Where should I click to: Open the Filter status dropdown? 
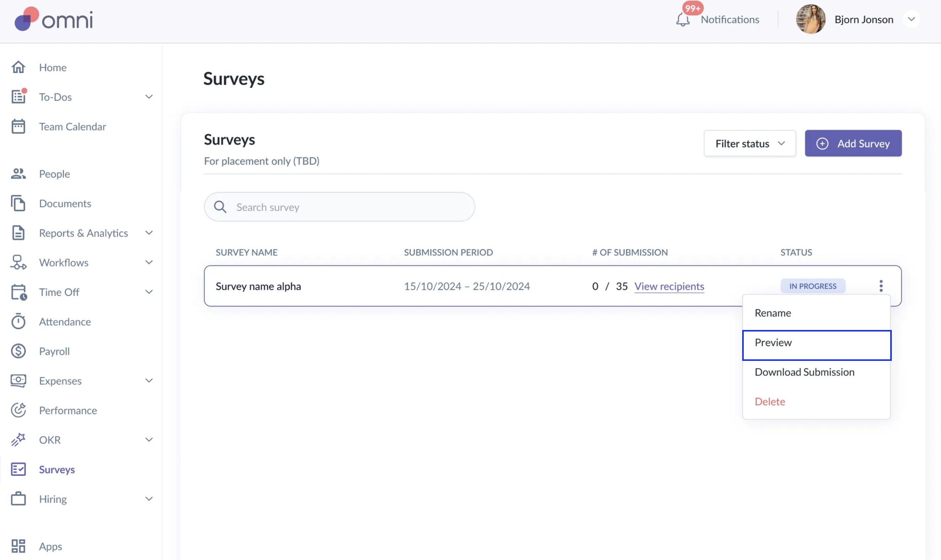coord(749,143)
